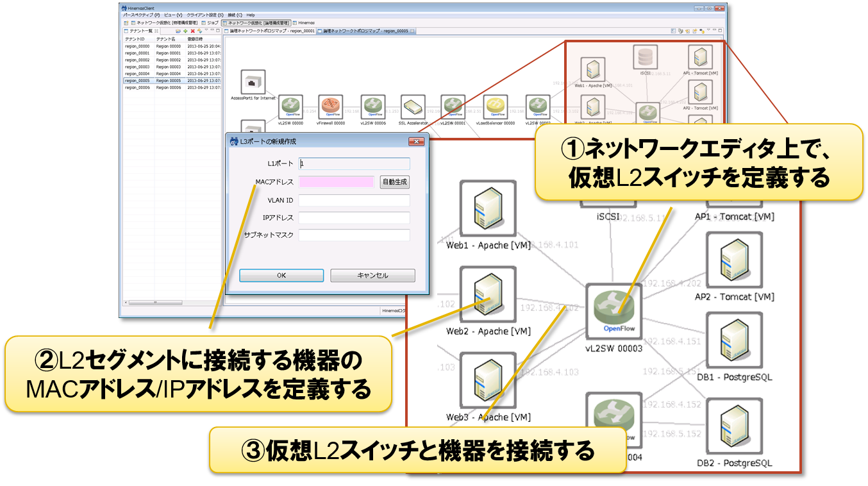Click the refresh icon in tenant list toolbar

[199, 31]
